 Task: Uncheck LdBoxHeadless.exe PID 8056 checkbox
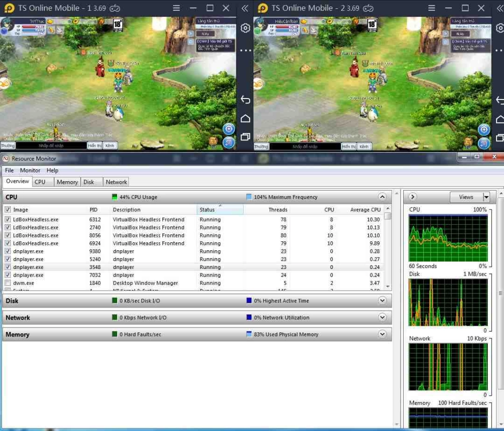[8, 235]
